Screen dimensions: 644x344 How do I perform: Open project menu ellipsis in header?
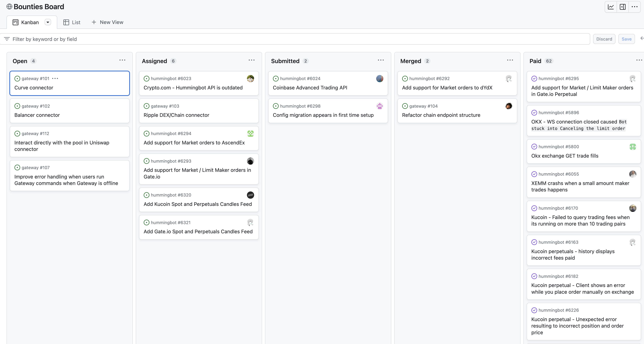tap(634, 7)
